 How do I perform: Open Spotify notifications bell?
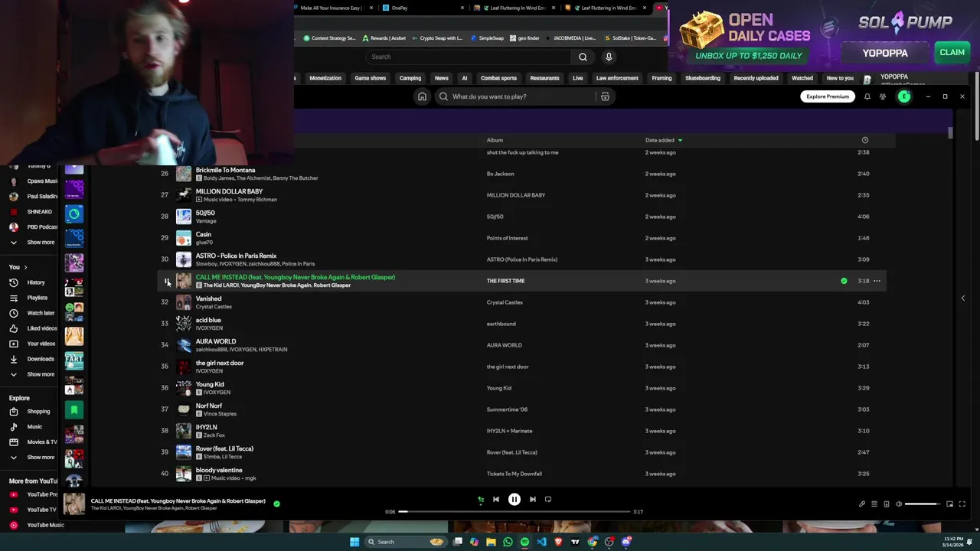[867, 96]
